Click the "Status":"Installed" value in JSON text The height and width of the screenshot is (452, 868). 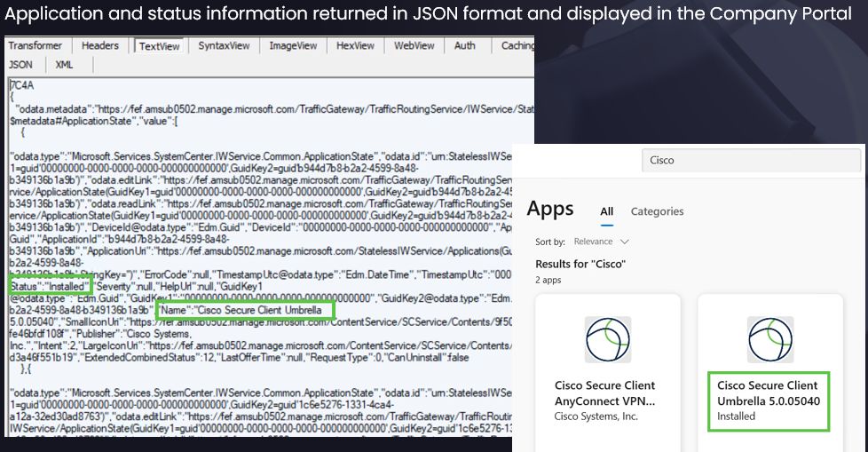pyautogui.click(x=51, y=286)
